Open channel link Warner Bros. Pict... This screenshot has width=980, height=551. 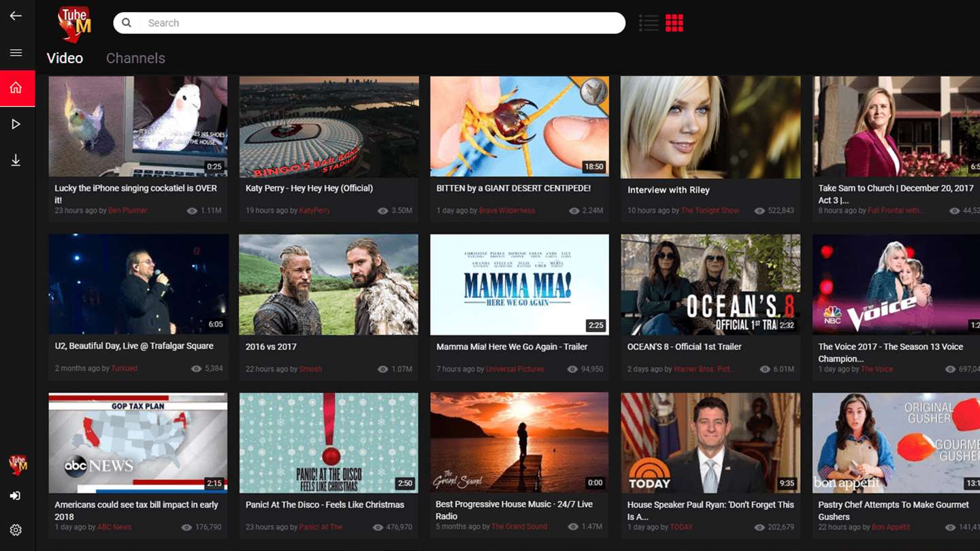pos(704,369)
